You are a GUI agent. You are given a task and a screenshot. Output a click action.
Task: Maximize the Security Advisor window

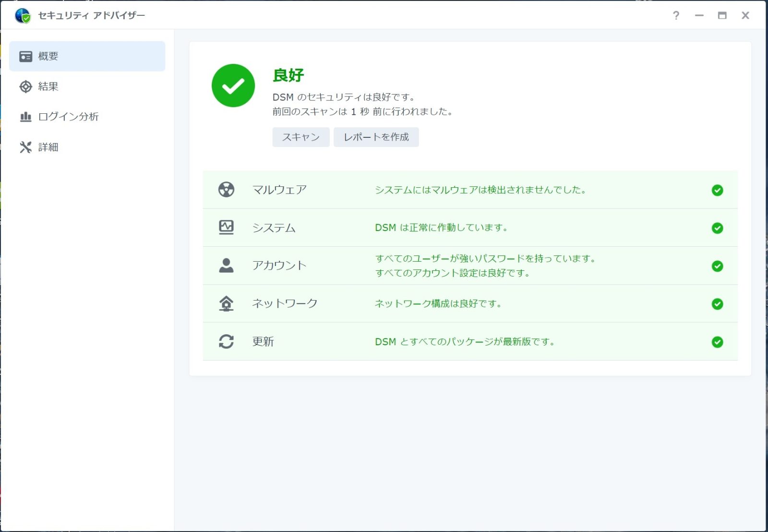coord(722,15)
